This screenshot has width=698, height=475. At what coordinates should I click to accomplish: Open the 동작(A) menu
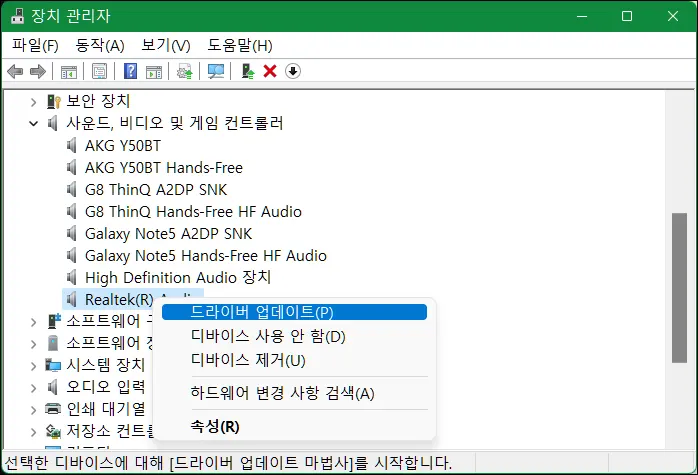point(100,45)
